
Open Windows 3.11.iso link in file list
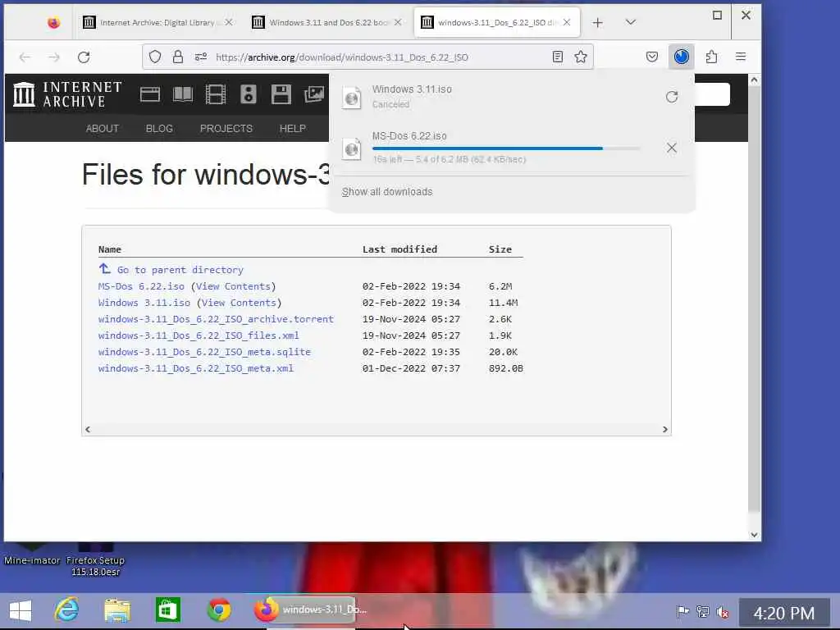pyautogui.click(x=144, y=303)
